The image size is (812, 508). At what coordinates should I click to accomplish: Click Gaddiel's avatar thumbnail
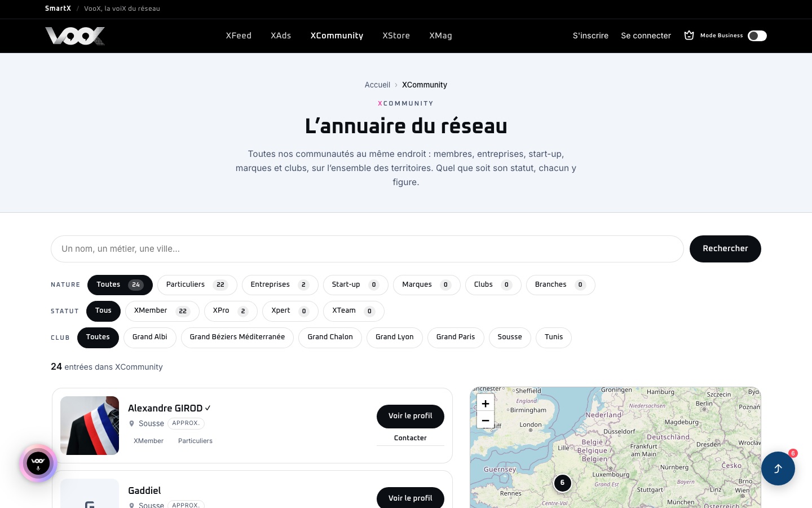tap(90, 494)
